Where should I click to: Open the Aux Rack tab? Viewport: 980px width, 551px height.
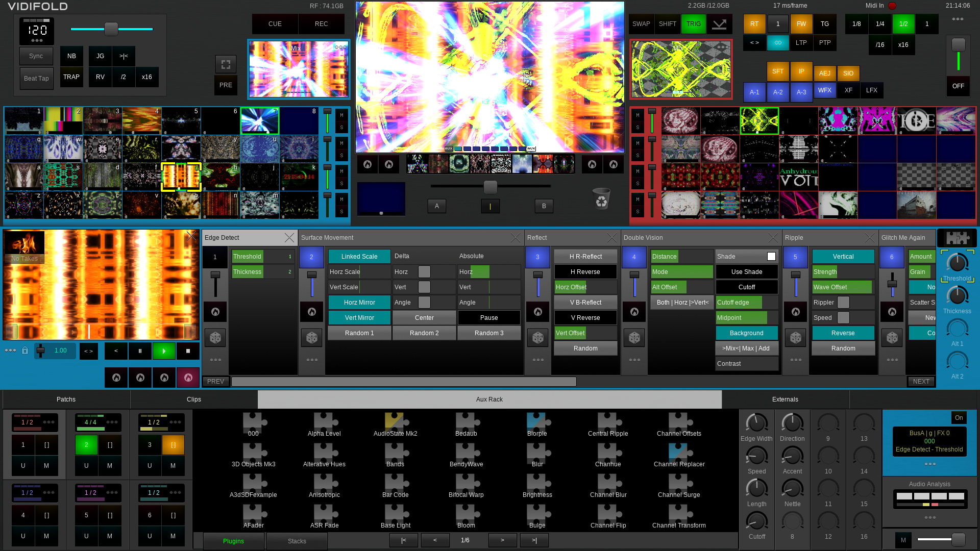[x=489, y=399]
